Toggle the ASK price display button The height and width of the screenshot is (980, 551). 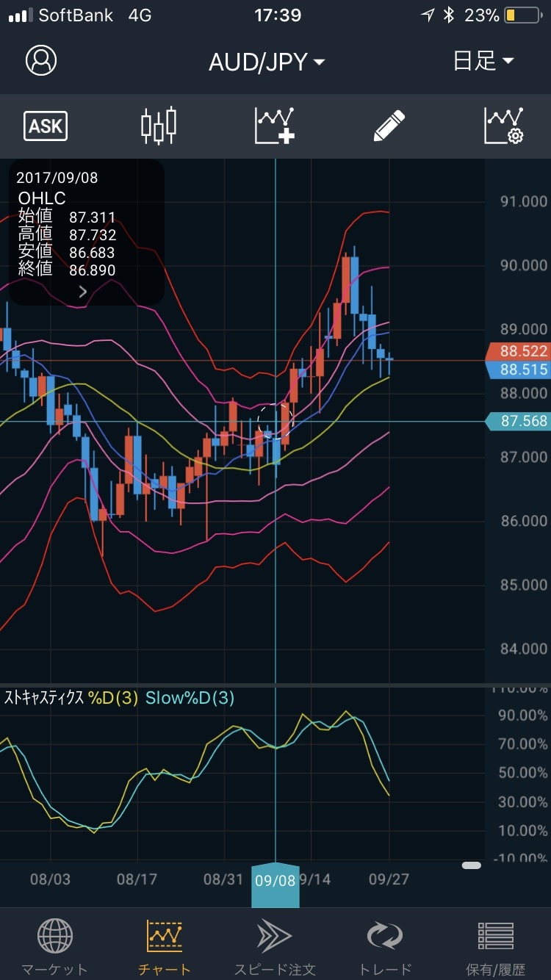[46, 126]
